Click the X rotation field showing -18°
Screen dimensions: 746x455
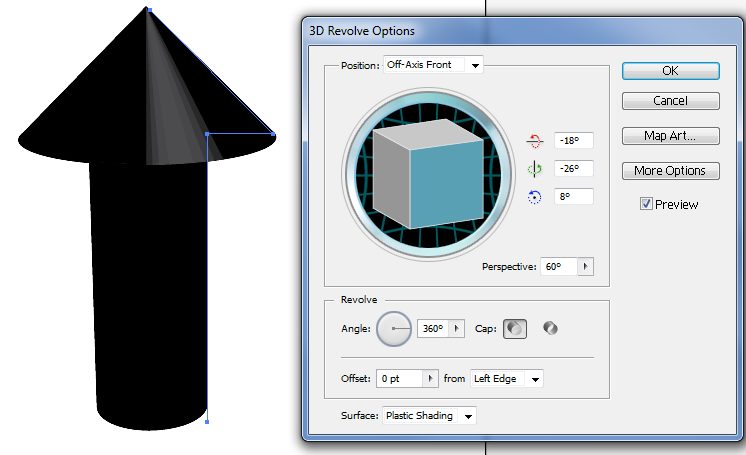point(574,140)
